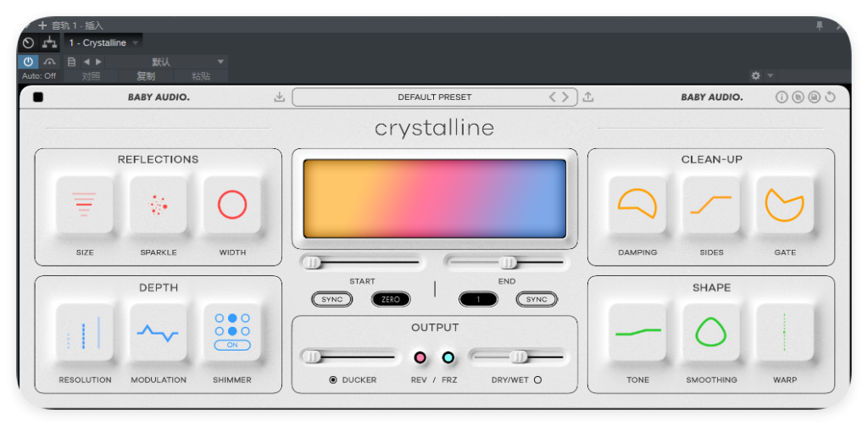Open the DEFAULT PRESET selector
Viewport: 868px width, 426px height.
pos(435,97)
